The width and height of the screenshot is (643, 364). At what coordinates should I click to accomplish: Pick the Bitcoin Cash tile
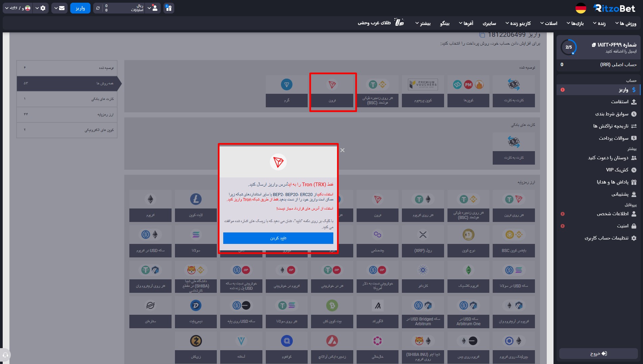(x=332, y=312)
